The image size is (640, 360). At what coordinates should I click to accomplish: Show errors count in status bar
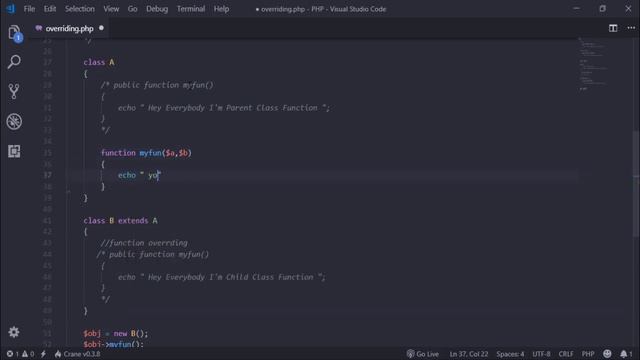(x=13, y=354)
